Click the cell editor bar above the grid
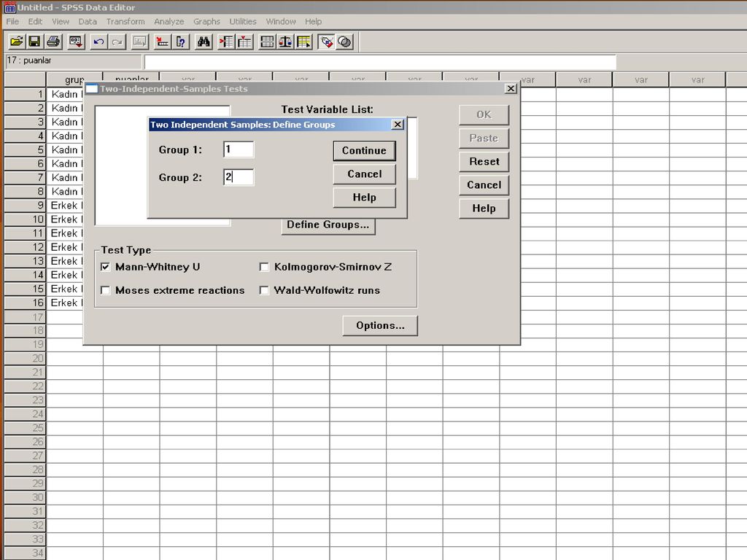 [380, 61]
